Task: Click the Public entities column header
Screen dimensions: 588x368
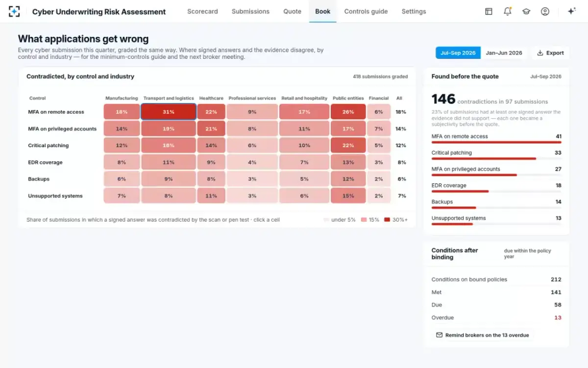Action: click(348, 98)
